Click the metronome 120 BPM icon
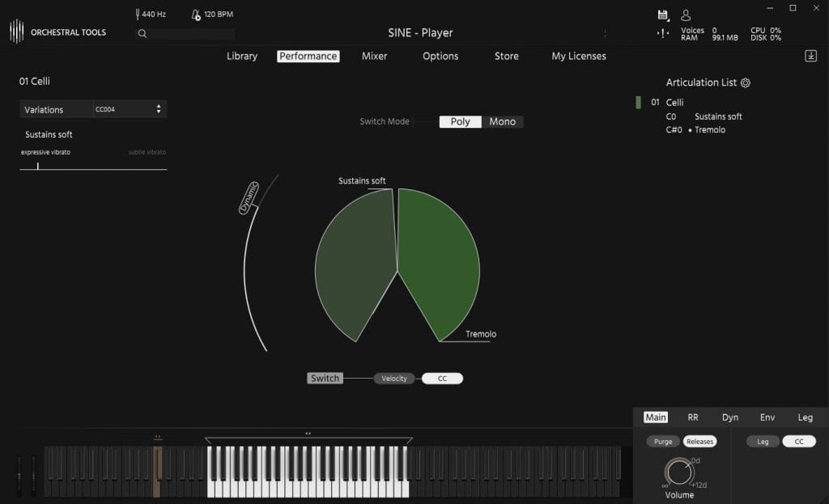This screenshot has width=829, height=504. tap(195, 14)
